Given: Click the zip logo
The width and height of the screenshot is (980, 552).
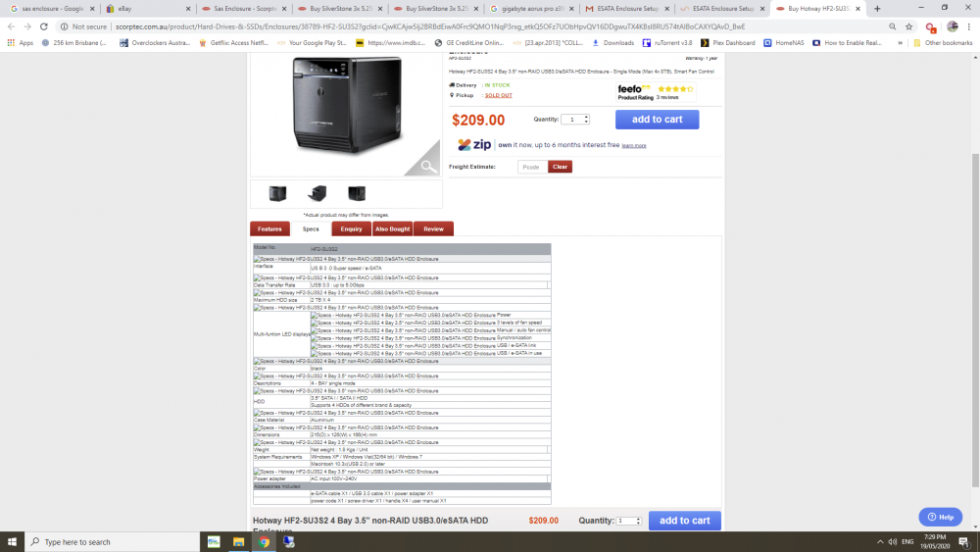Looking at the screenshot, I should point(474,145).
